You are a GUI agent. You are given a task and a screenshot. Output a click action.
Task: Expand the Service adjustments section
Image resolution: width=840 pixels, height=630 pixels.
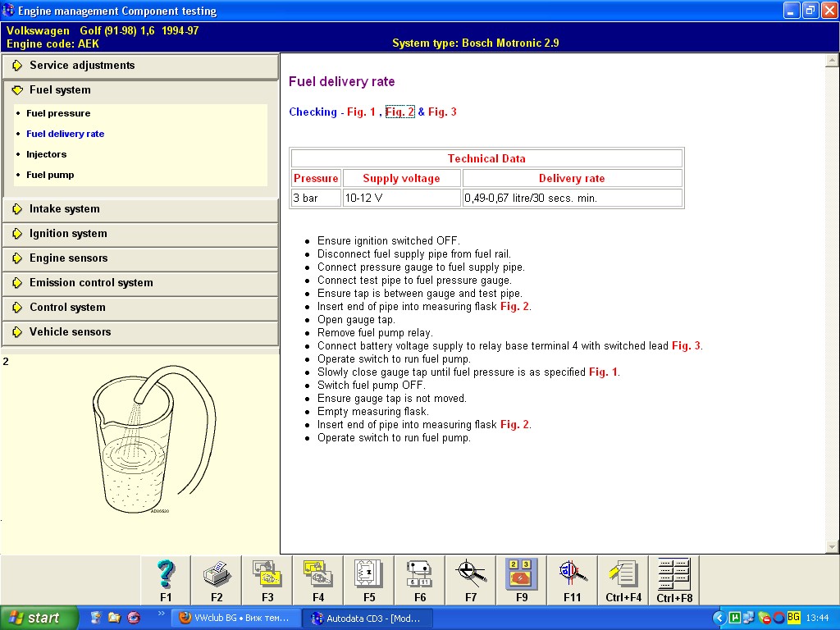click(x=82, y=66)
